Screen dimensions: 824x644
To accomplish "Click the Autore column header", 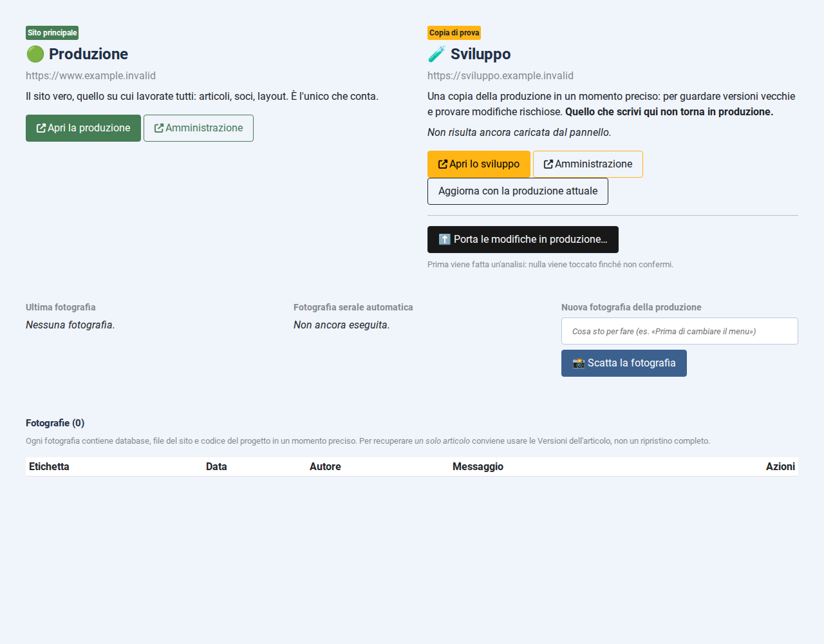I will pyautogui.click(x=325, y=466).
